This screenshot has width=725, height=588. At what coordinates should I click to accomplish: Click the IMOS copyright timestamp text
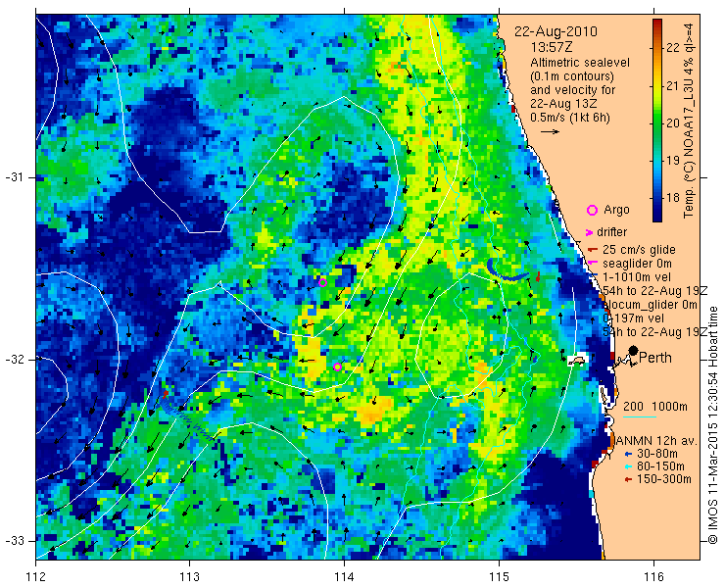[712, 424]
